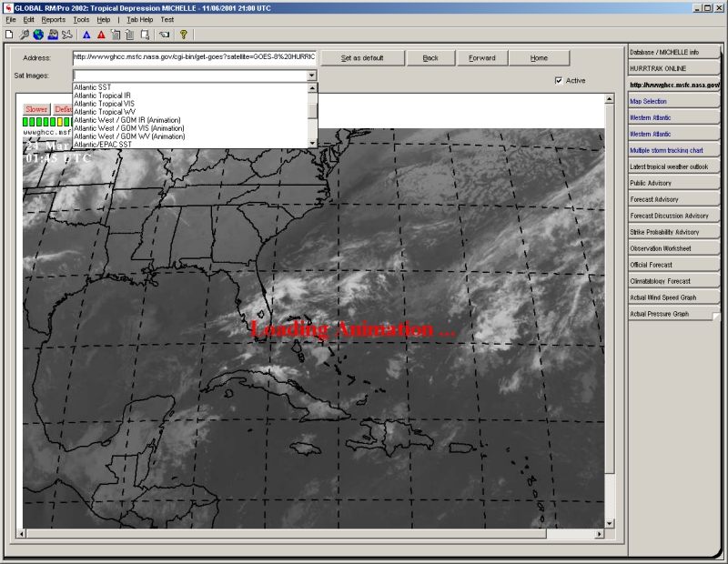
Task: Switch to Public Advisory tab
Action: (x=673, y=183)
